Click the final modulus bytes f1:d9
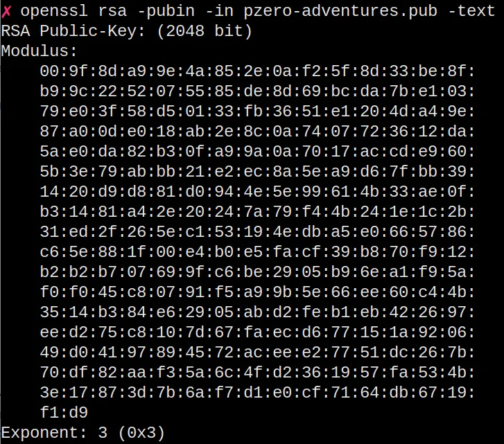The width and height of the screenshot is (504, 444). click(x=64, y=413)
